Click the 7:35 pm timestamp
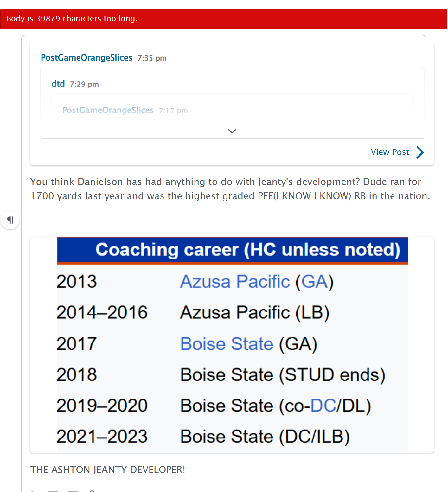 (x=152, y=58)
